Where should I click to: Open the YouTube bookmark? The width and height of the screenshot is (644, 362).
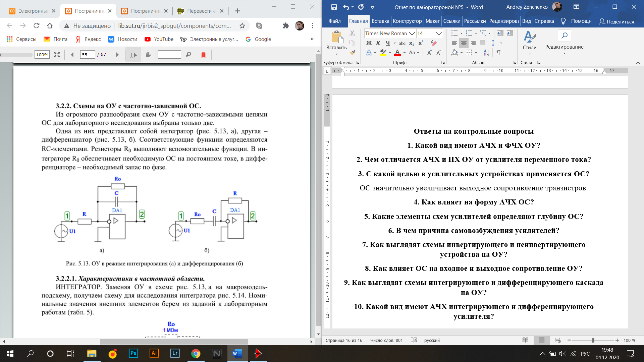(x=159, y=39)
